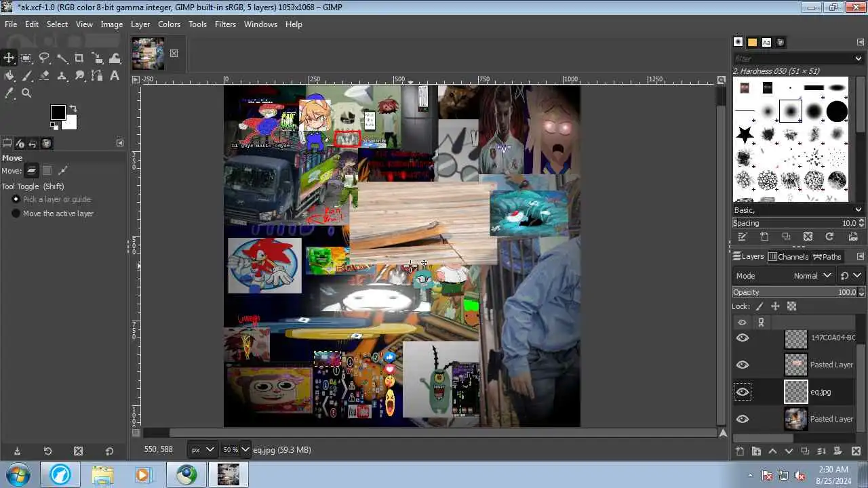Select the Crop tool
The image size is (868, 488).
(79, 58)
